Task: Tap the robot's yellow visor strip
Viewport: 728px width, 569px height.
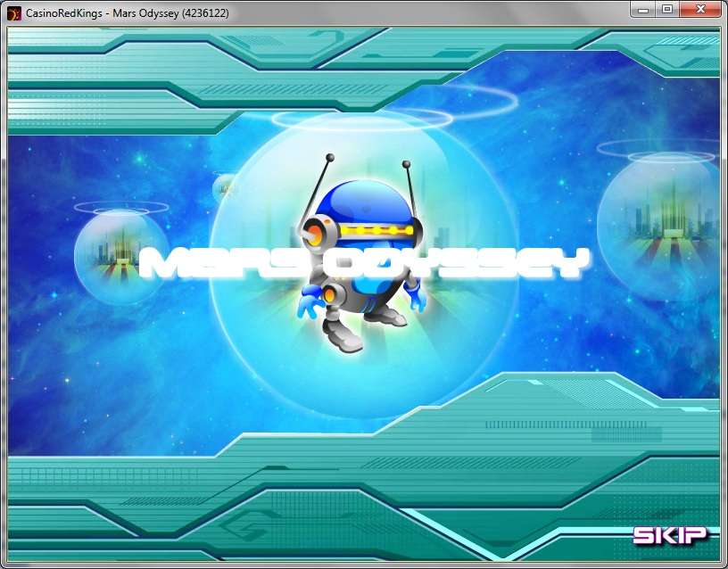Action: [373, 230]
